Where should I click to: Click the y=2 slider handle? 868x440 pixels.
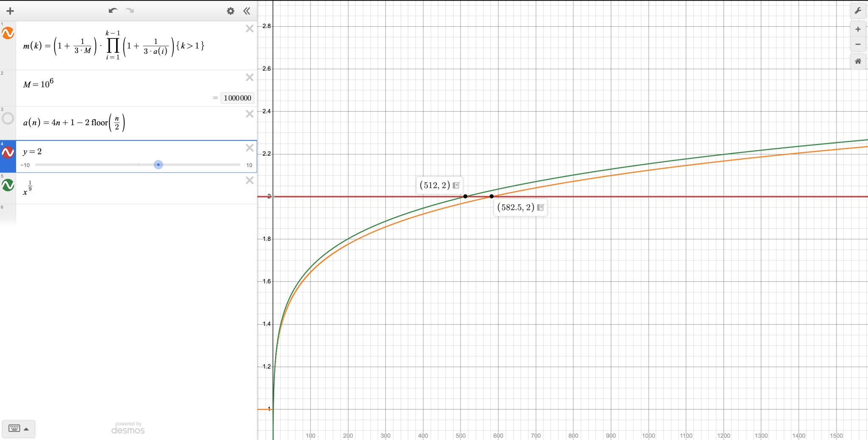[x=159, y=165]
